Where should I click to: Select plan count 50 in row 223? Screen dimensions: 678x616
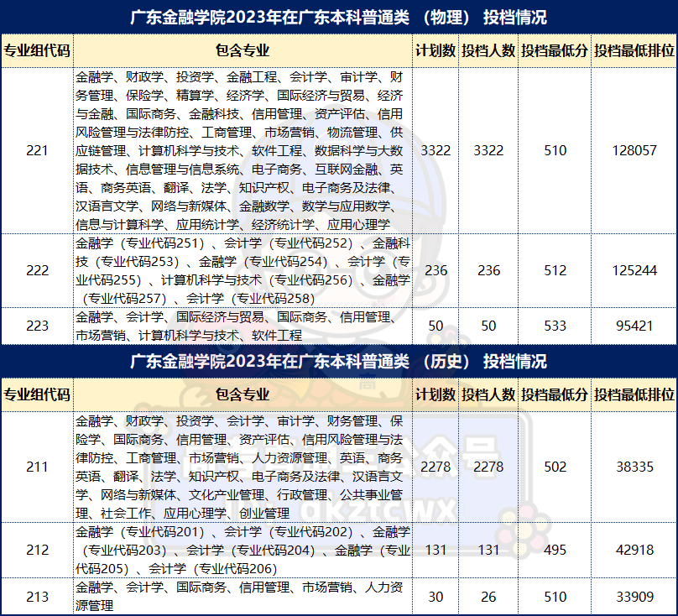click(x=435, y=326)
